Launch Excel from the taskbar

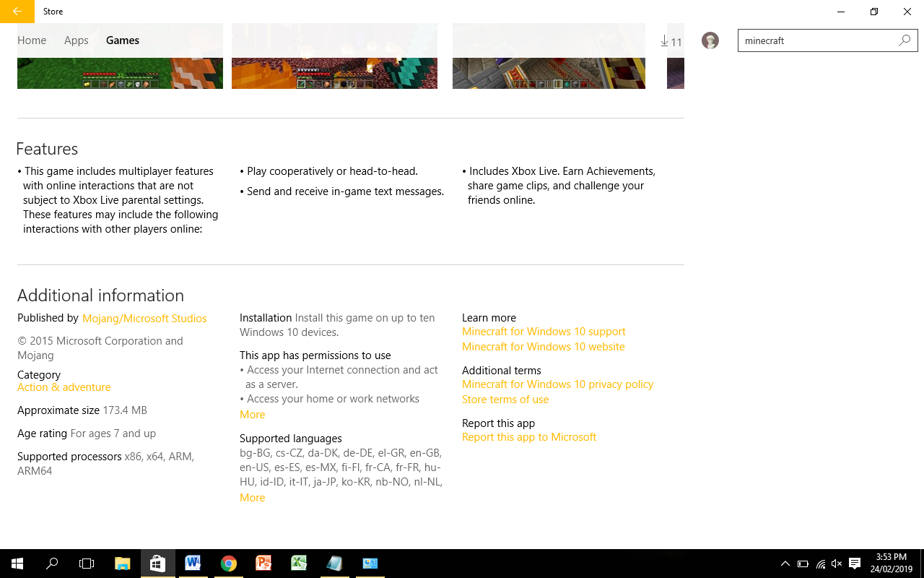[299, 564]
